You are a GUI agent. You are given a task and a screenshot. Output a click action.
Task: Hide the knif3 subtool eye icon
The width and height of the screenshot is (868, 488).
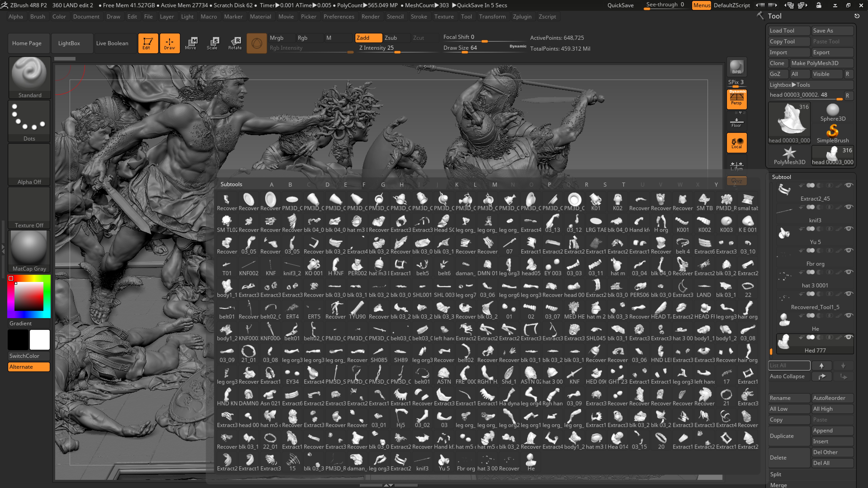tap(849, 207)
